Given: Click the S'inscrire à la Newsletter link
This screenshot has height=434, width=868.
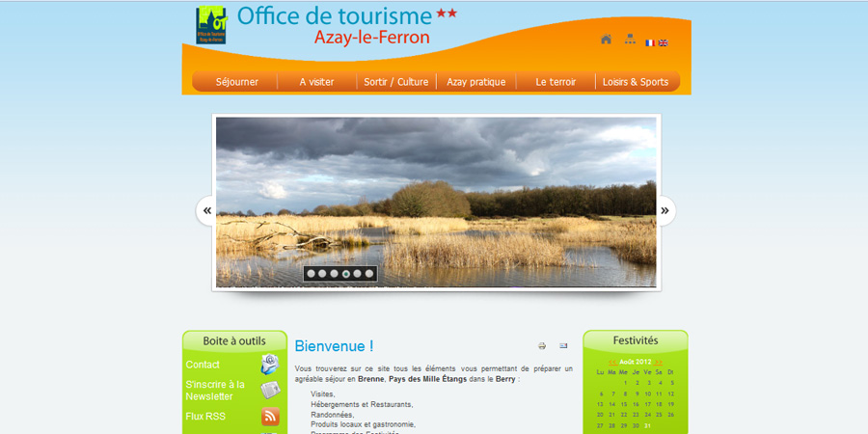Looking at the screenshot, I should 215,391.
